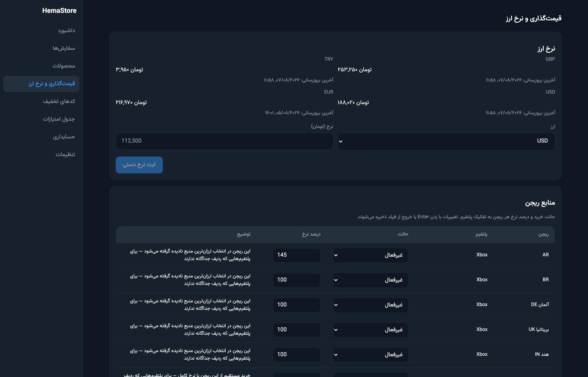Click the TRY rate value ۳,۹۵۰ تومان
The width and height of the screenshot is (588, 377).
point(129,70)
